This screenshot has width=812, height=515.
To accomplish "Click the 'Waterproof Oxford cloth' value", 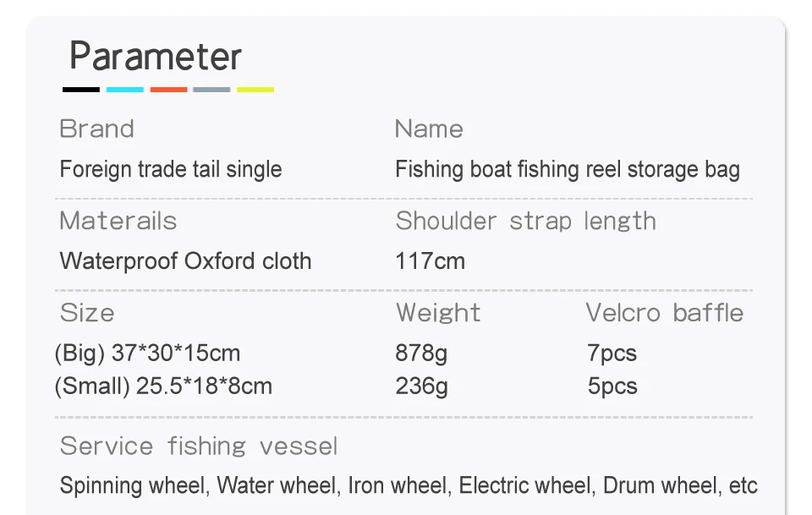I will coord(185,260).
